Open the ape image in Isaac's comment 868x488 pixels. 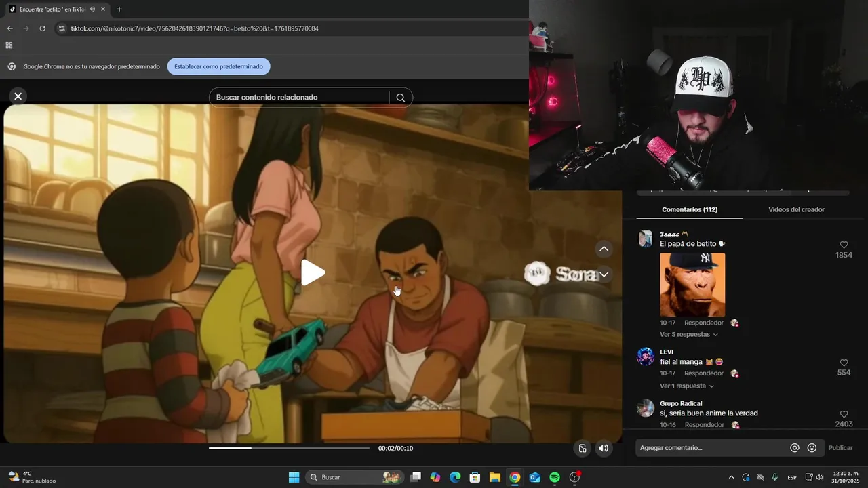pyautogui.click(x=692, y=285)
